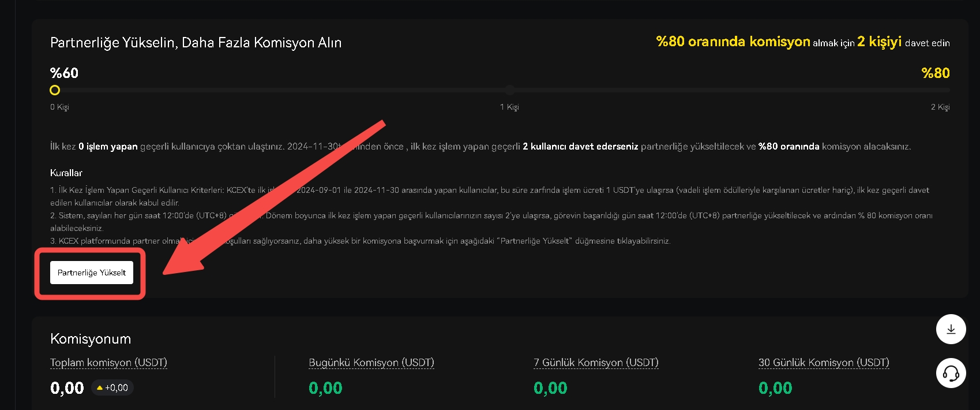Click the Bugünkü Komisyon (USDT) label

(371, 363)
